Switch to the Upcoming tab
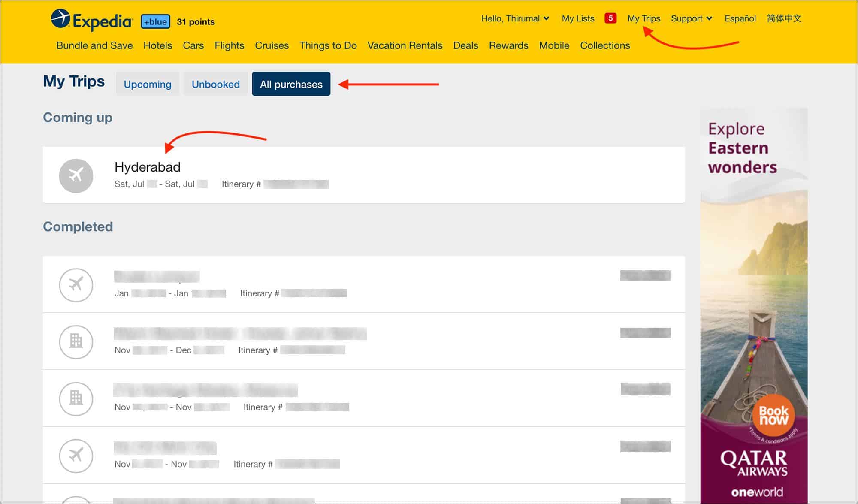The height and width of the screenshot is (504, 858). (x=147, y=84)
